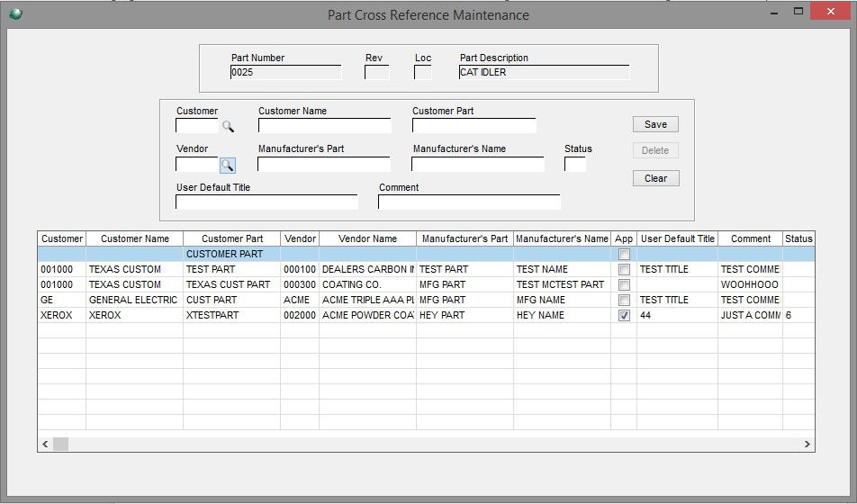Click grid scrollbar right arrow
This screenshot has height=504, width=857.
click(807, 444)
